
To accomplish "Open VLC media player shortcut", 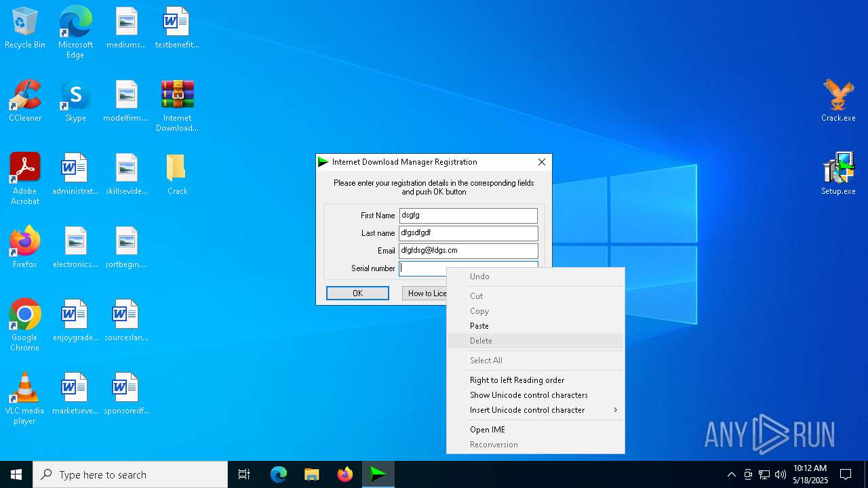I will [25, 399].
